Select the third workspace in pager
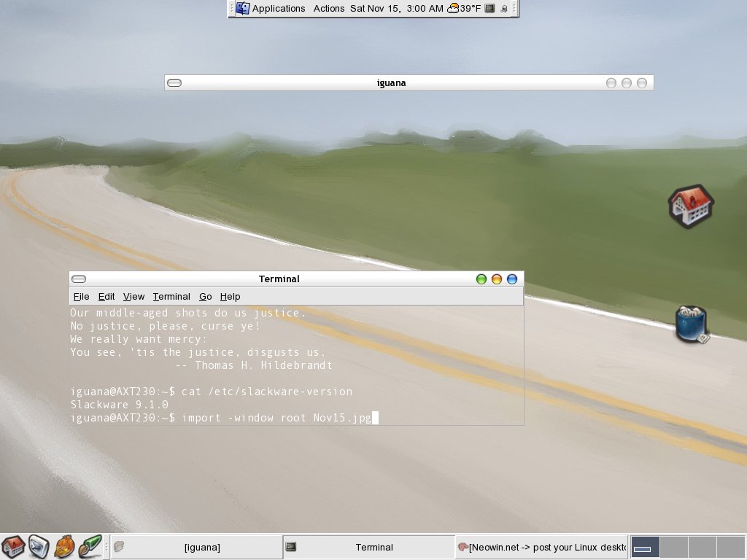The width and height of the screenshot is (747, 560). coord(703,547)
